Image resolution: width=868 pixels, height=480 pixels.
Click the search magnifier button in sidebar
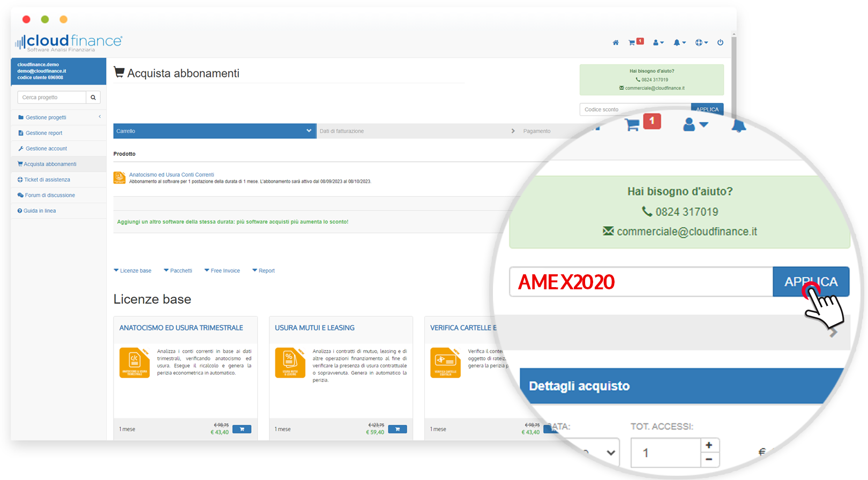coord(93,97)
